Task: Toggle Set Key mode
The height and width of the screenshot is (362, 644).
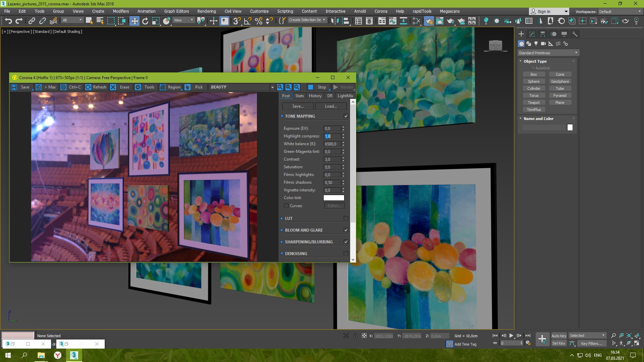Action: (x=559, y=343)
